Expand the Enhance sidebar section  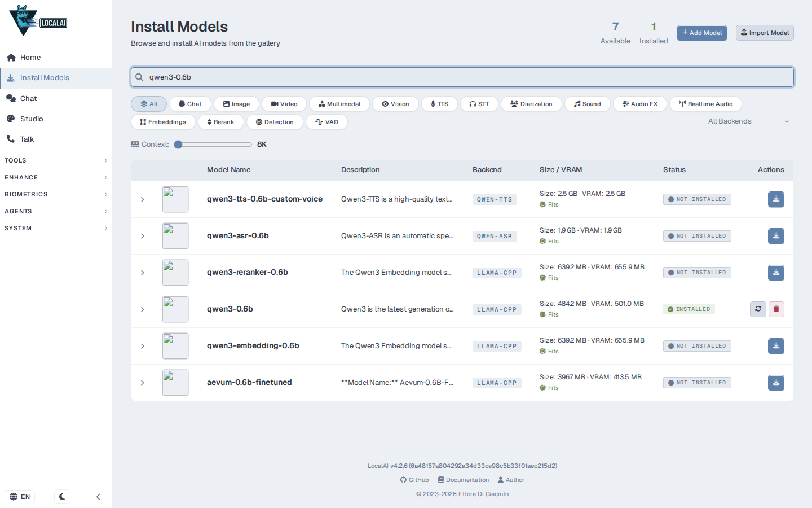(x=56, y=178)
